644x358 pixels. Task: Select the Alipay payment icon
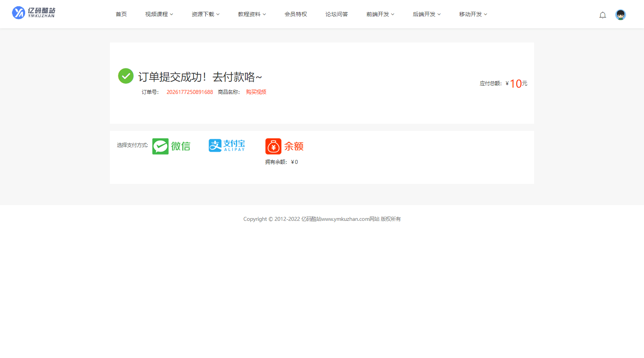227,145
